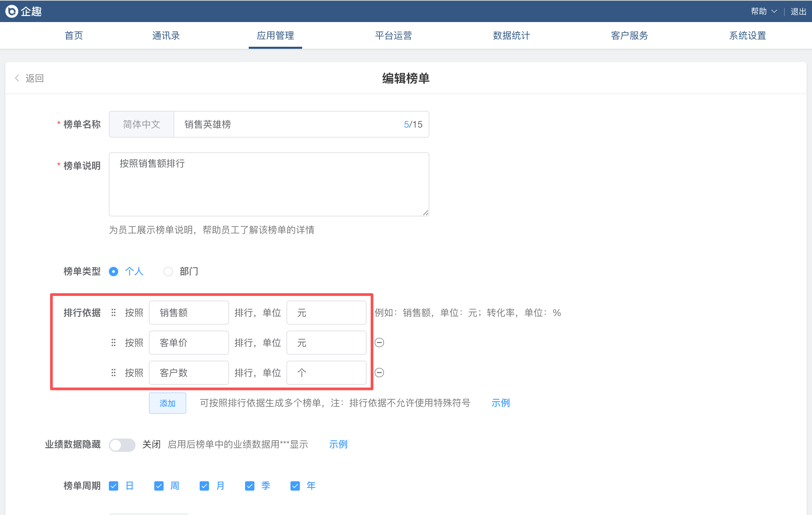Click drag handle of 客单价 row
This screenshot has height=515, width=812.
(113, 343)
